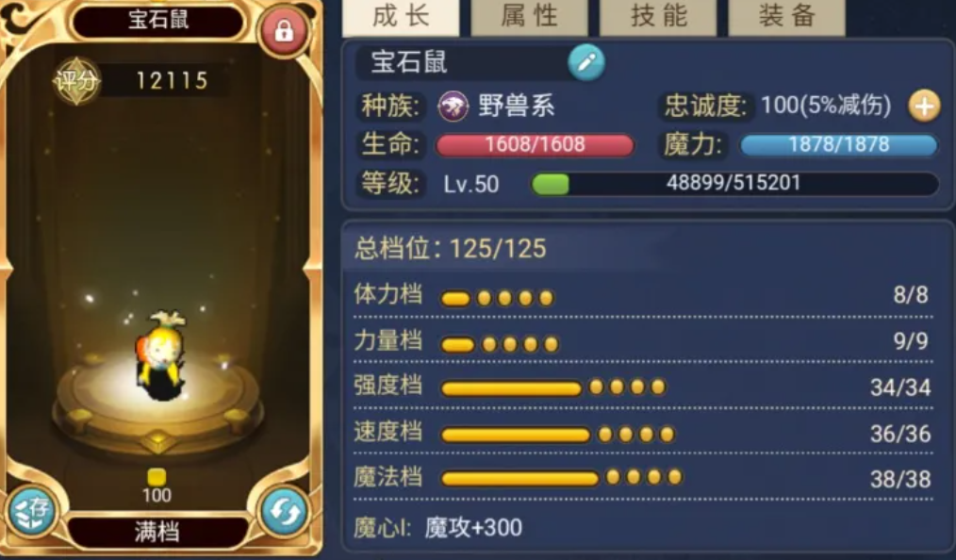Viewport: 956px width, 560px height.
Task: Open the 技能 tab
Action: (x=658, y=17)
